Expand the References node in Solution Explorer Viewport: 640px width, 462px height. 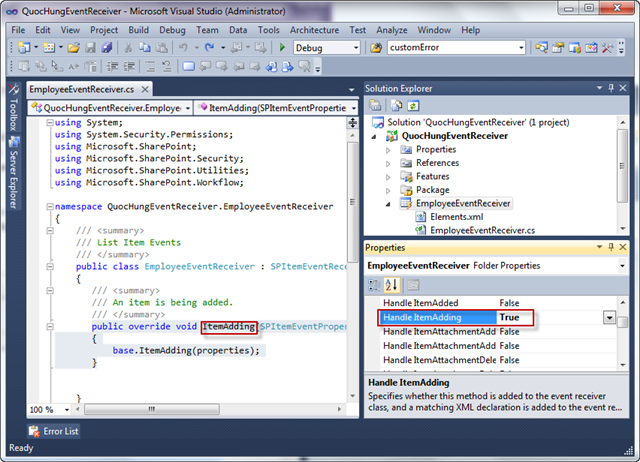(x=388, y=164)
